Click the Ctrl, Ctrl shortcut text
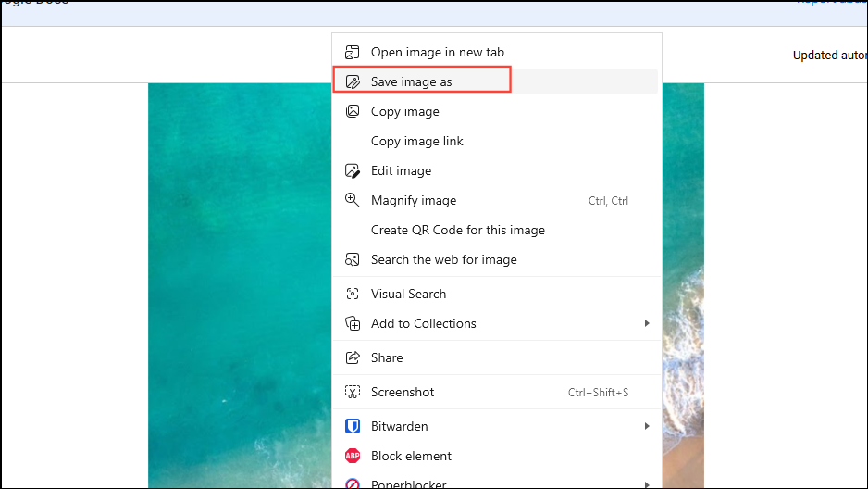Viewport: 868px width, 489px height. coord(608,201)
